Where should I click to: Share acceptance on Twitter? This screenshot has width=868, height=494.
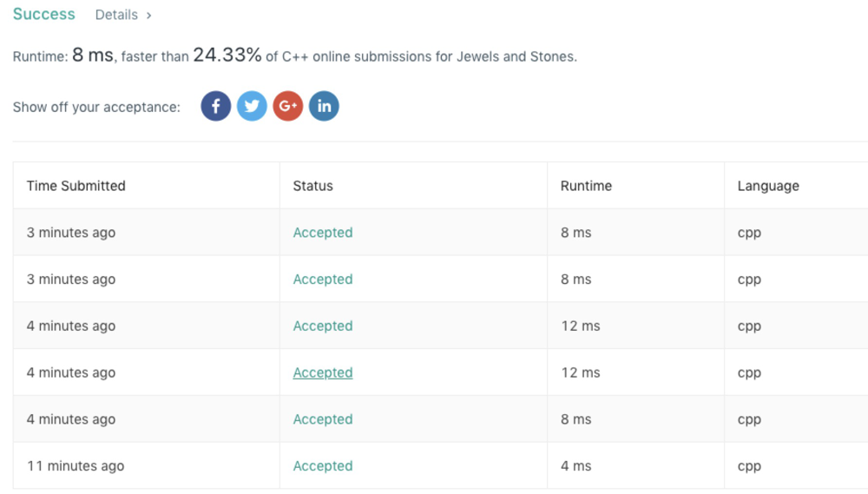(x=252, y=107)
